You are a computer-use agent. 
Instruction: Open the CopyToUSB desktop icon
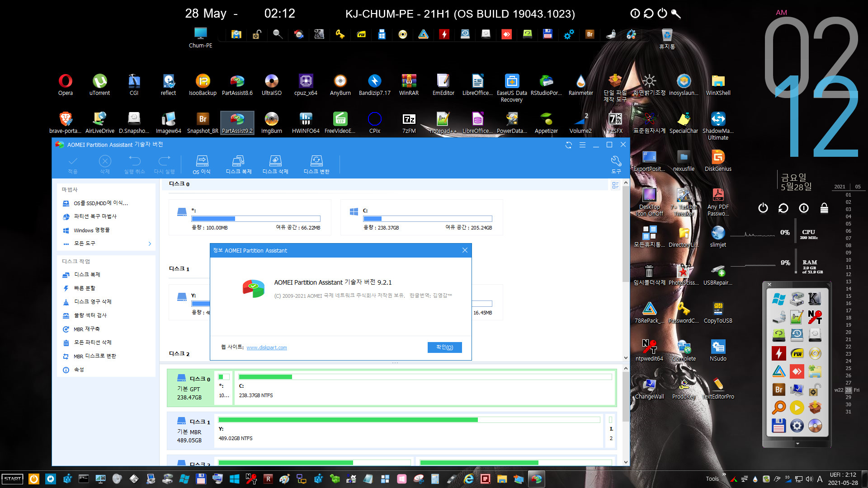click(718, 312)
